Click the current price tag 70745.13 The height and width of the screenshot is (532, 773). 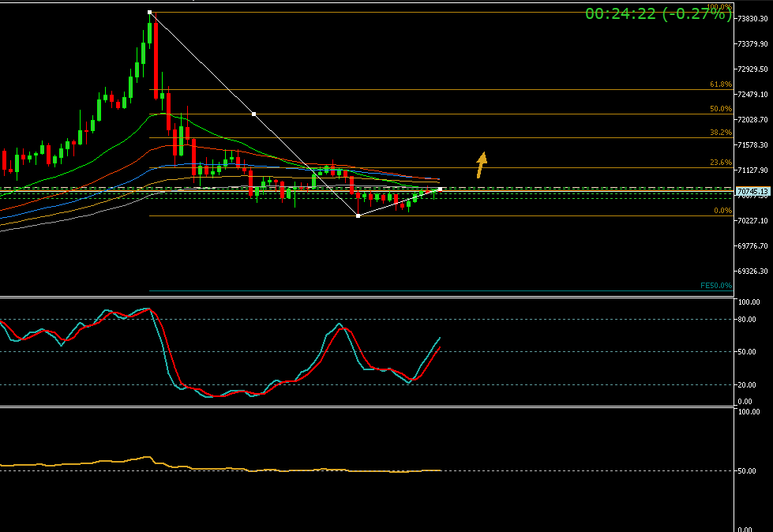coord(752,191)
